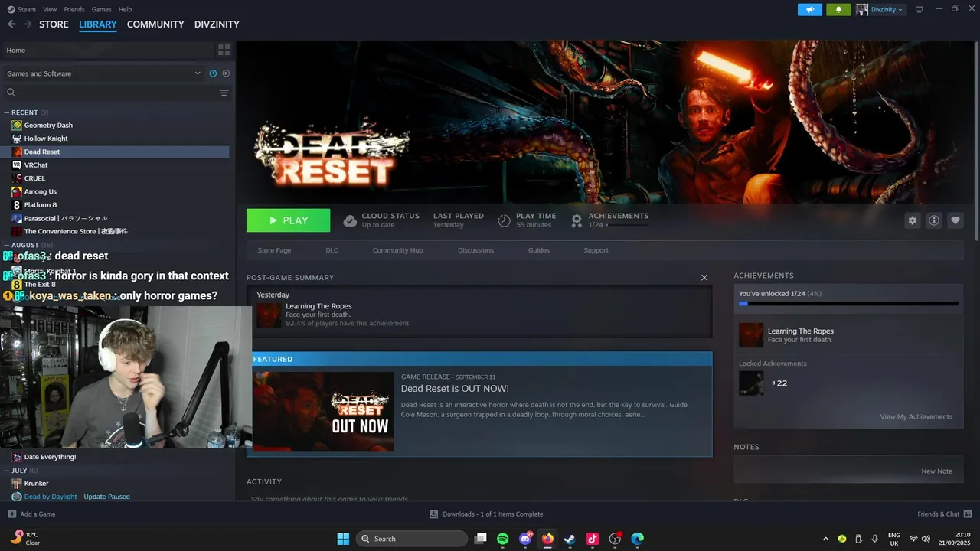Select Geometry Dash in the library
This screenshot has width=980, height=551.
pos(48,126)
